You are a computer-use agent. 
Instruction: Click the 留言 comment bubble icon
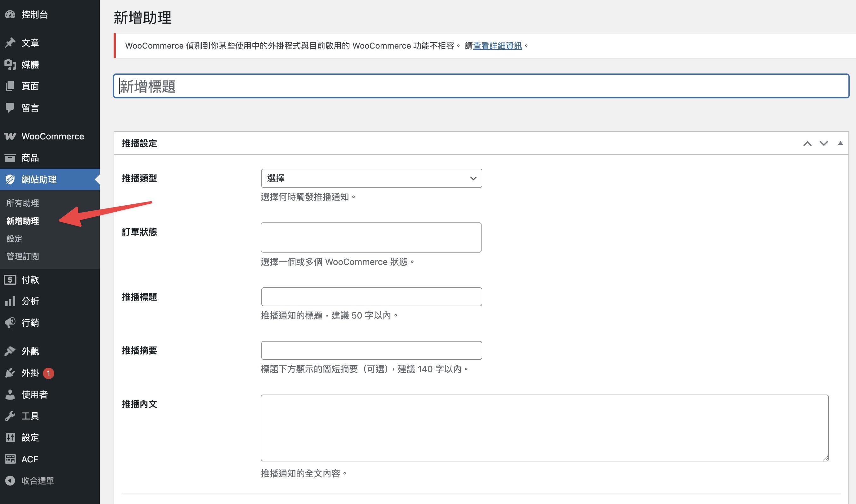(10, 108)
